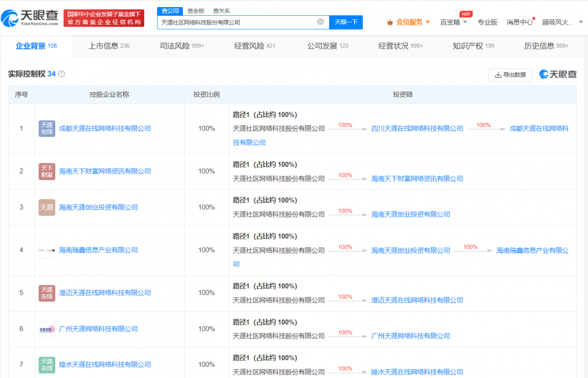Switch to 查关系 search tab
The width and height of the screenshot is (588, 378).
[x=221, y=11]
